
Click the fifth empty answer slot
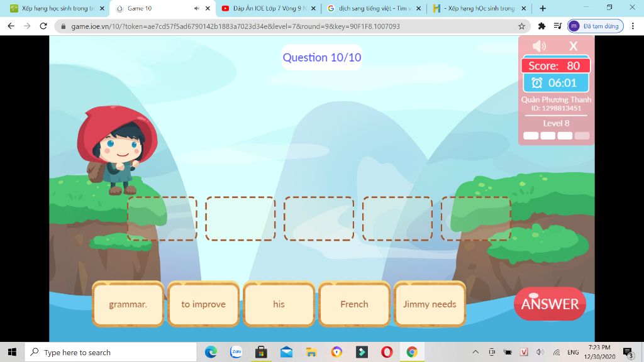pyautogui.click(x=476, y=218)
